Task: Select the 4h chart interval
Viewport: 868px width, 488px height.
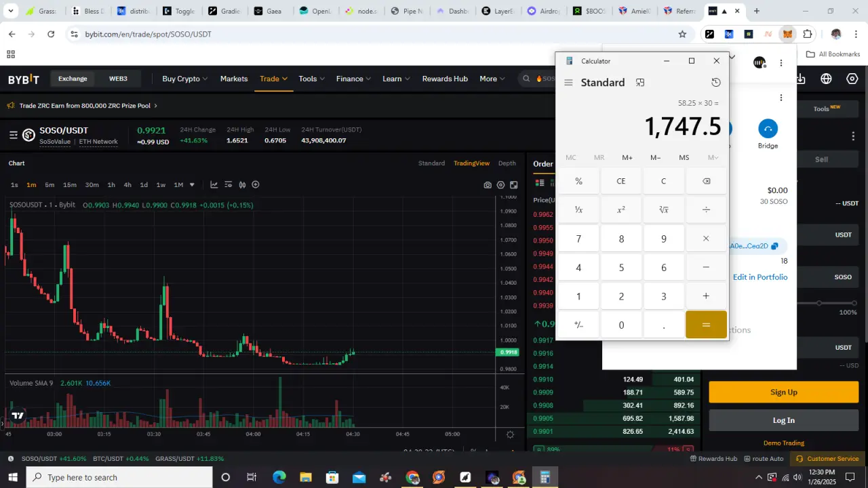Action: pyautogui.click(x=127, y=185)
